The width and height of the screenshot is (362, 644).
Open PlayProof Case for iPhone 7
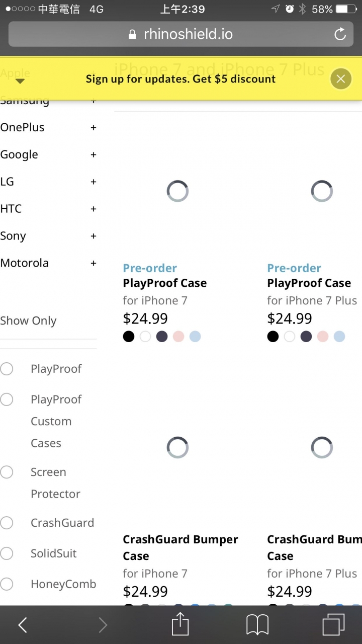165,283
